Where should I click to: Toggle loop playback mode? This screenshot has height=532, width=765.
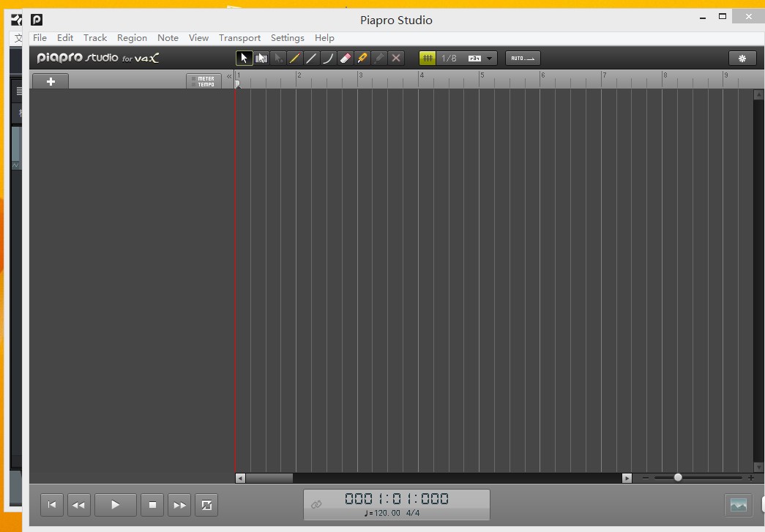[206, 505]
